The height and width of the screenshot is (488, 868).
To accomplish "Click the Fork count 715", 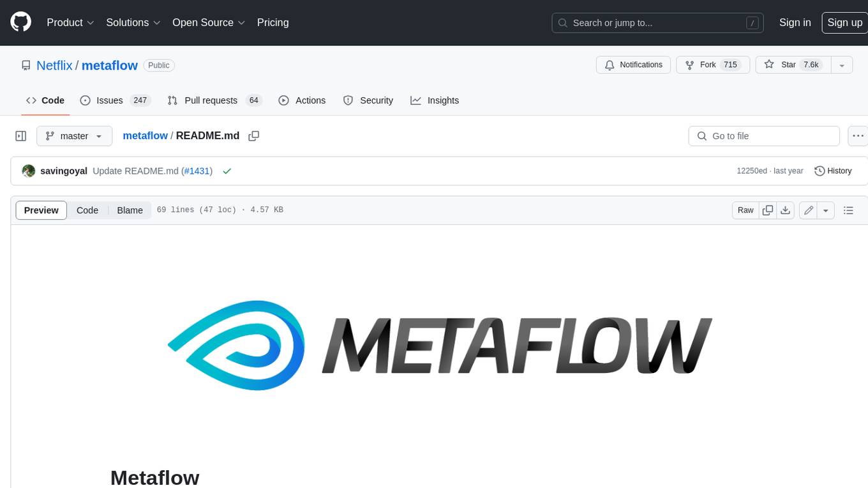I will pyautogui.click(x=730, y=65).
